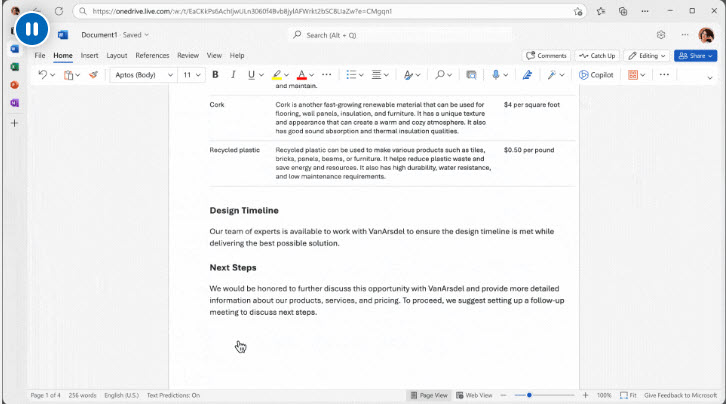This screenshot has height=404, width=726.
Task: Click the Share button
Action: 695,56
